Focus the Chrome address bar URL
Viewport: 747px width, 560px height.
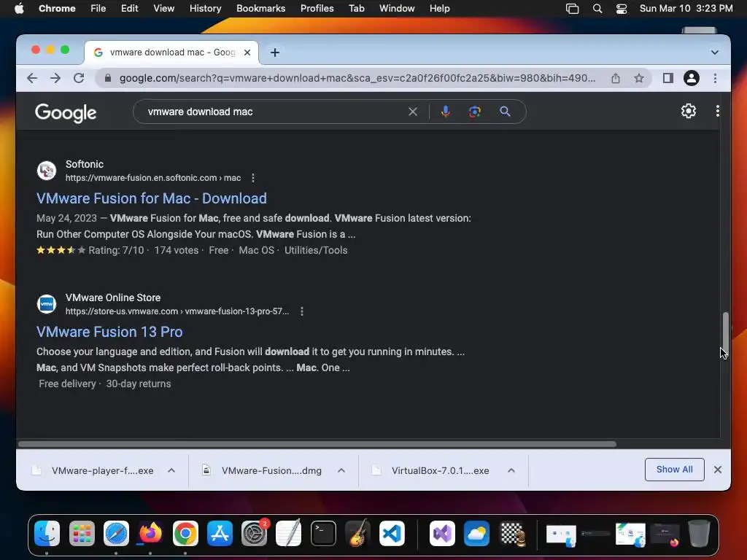tap(357, 78)
